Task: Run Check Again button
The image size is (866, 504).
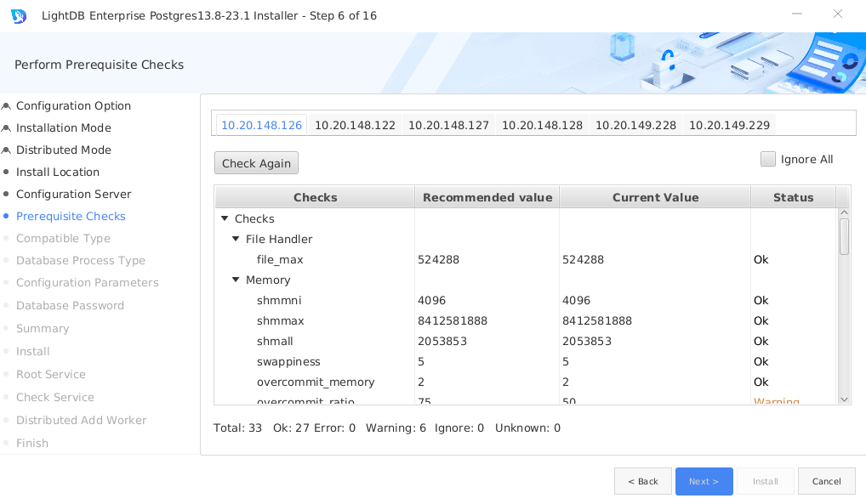Action: (x=256, y=163)
